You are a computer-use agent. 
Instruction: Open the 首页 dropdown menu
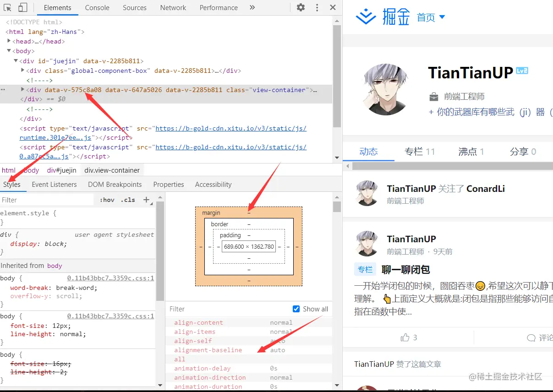coord(431,17)
